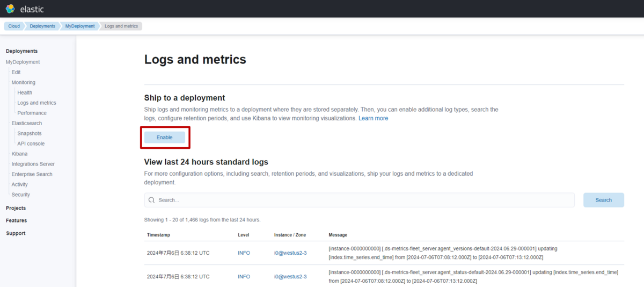This screenshot has width=644, height=287.
Task: Open the Integrations Server sidebar item
Action: tap(33, 164)
